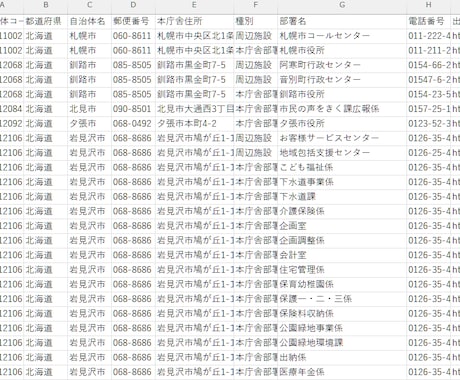Select the 市民の声をきく課広報係 cell
Screen dimensions: 460x380
342,109
